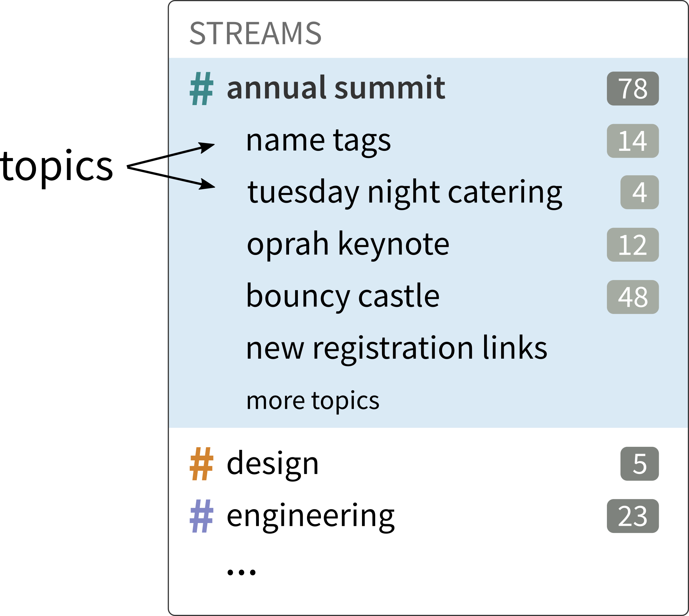Click the orange hash stream icon
The image size is (689, 616).
202,463
